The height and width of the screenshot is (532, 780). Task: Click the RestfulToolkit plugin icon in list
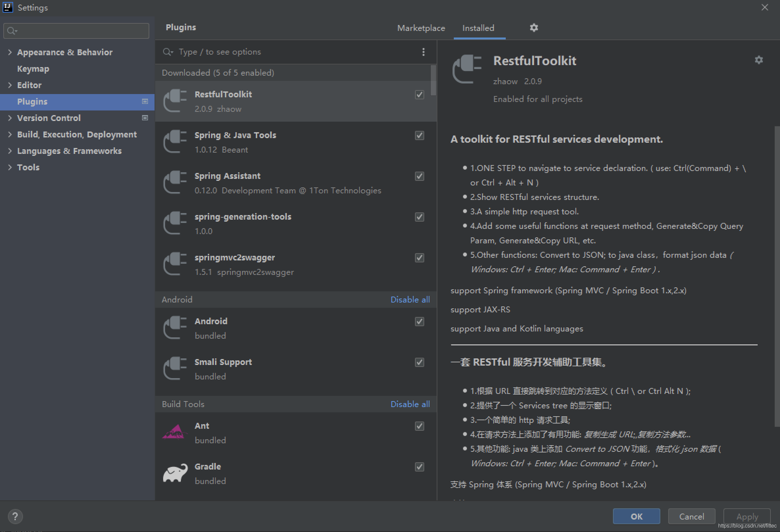point(175,101)
